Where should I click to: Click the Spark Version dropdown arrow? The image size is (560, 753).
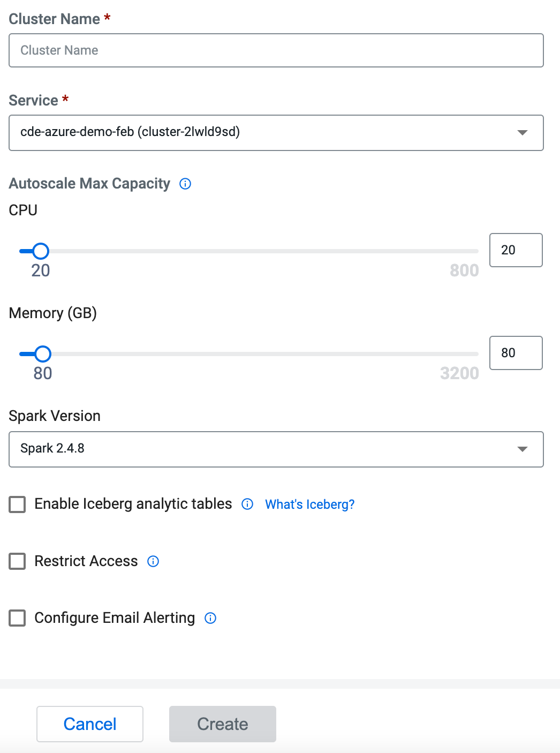pos(523,449)
